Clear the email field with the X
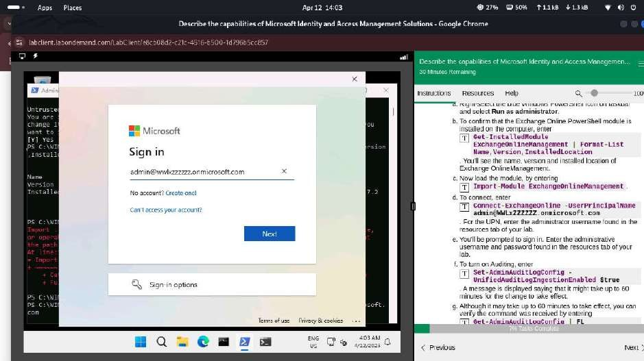 [x=284, y=171]
